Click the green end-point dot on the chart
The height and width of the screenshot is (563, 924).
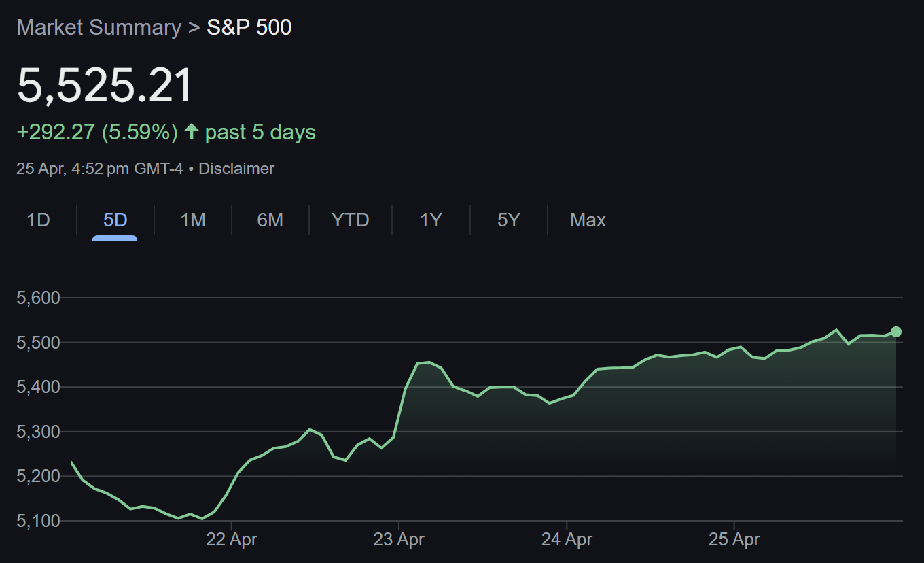click(x=896, y=332)
